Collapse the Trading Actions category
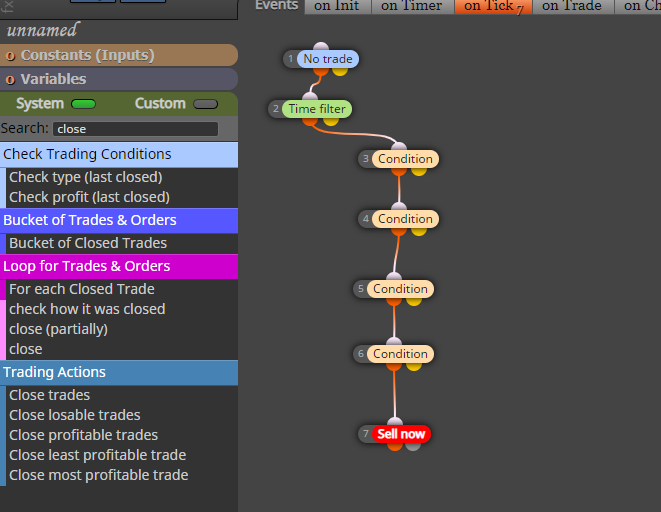 119,373
